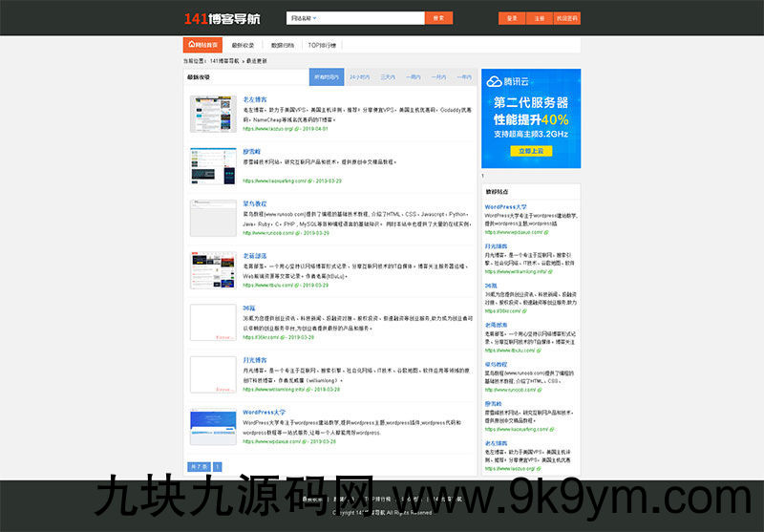Open the 网站名称 search type dropdown

click(x=303, y=18)
